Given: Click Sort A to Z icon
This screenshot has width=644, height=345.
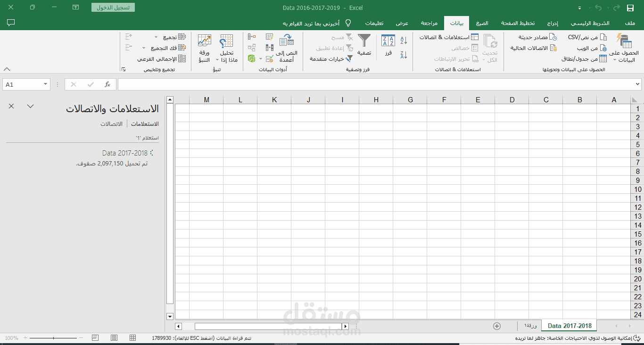Looking at the screenshot, I should (404, 41).
